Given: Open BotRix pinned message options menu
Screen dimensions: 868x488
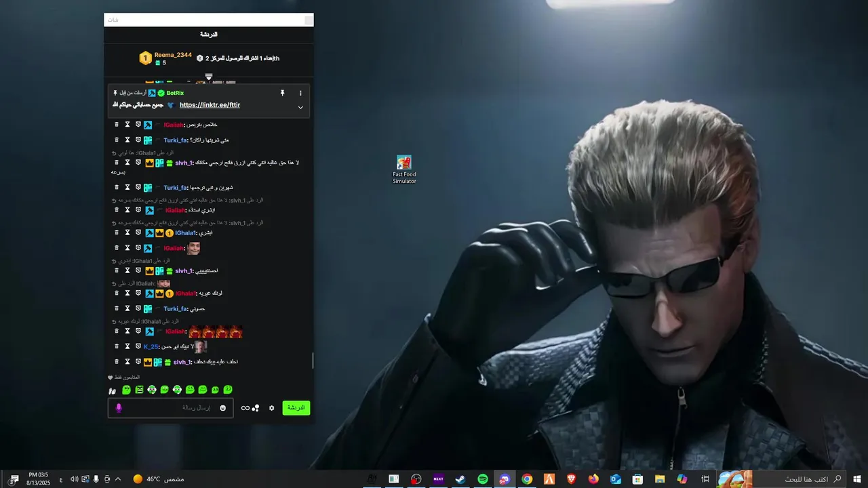Looking at the screenshot, I should 300,93.
